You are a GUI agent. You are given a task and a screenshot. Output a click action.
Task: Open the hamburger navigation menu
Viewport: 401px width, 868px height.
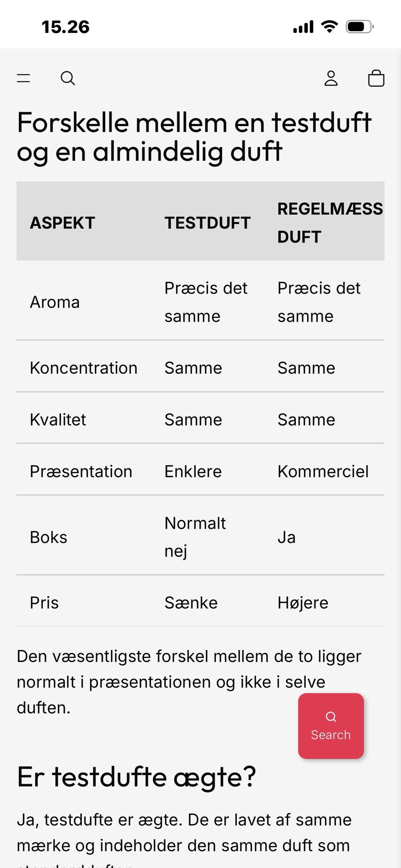[23, 78]
